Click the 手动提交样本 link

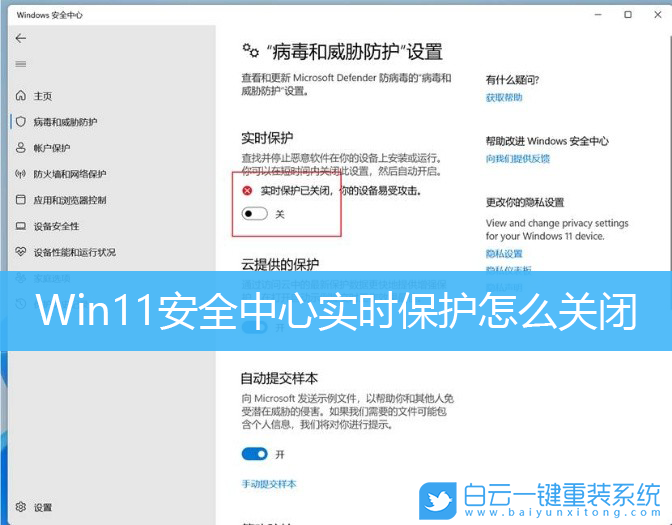click(x=269, y=484)
